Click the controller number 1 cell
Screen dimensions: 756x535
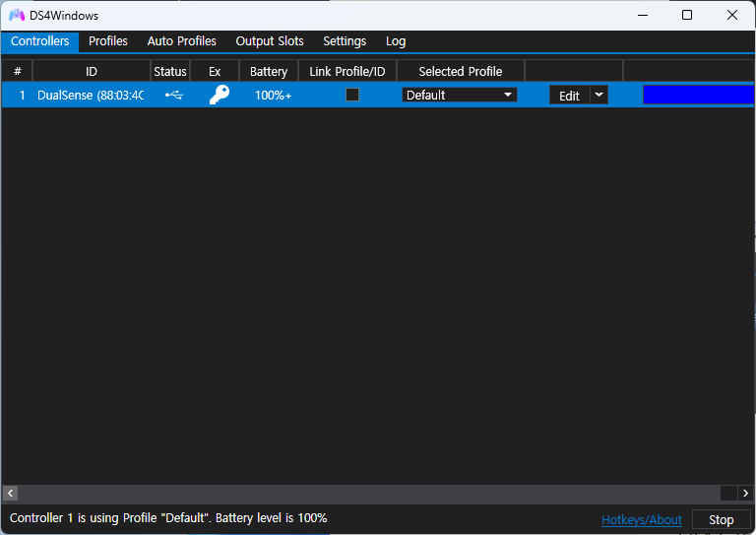(22, 95)
